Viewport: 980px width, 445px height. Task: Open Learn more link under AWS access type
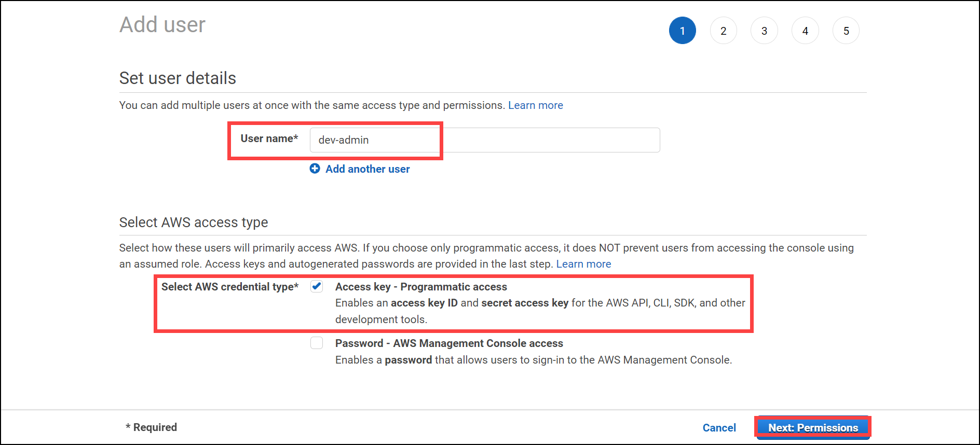pos(583,264)
